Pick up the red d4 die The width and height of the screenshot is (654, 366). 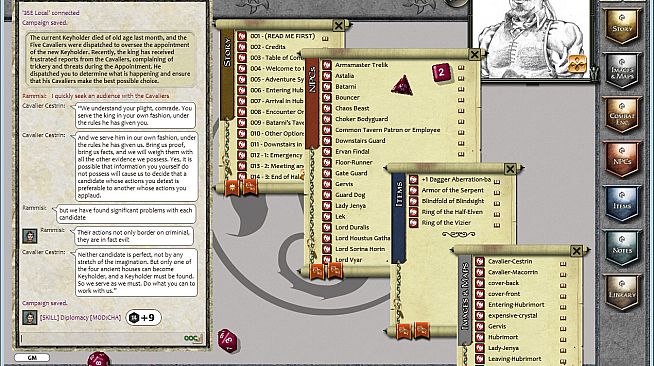402,85
